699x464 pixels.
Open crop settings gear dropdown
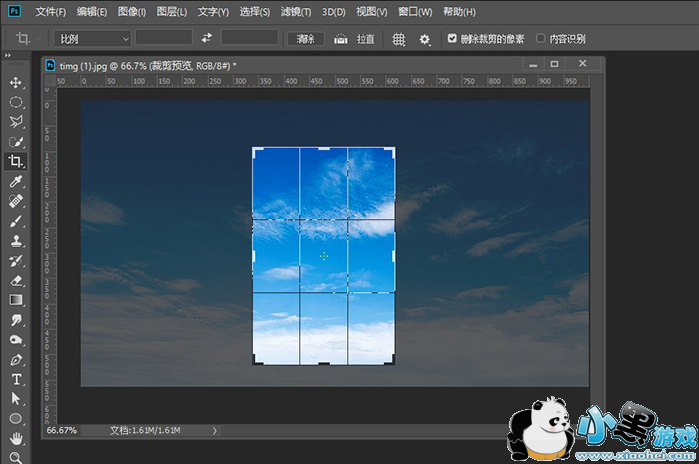click(x=425, y=39)
